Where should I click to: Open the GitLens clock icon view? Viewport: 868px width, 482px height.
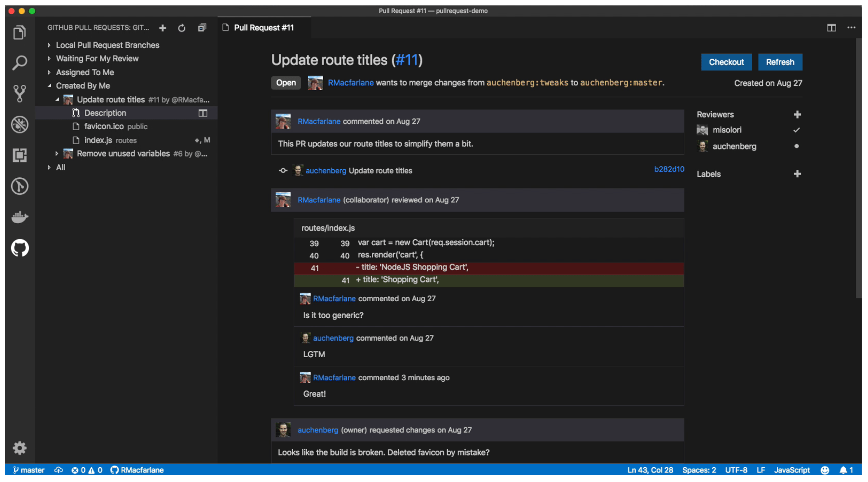[19, 186]
